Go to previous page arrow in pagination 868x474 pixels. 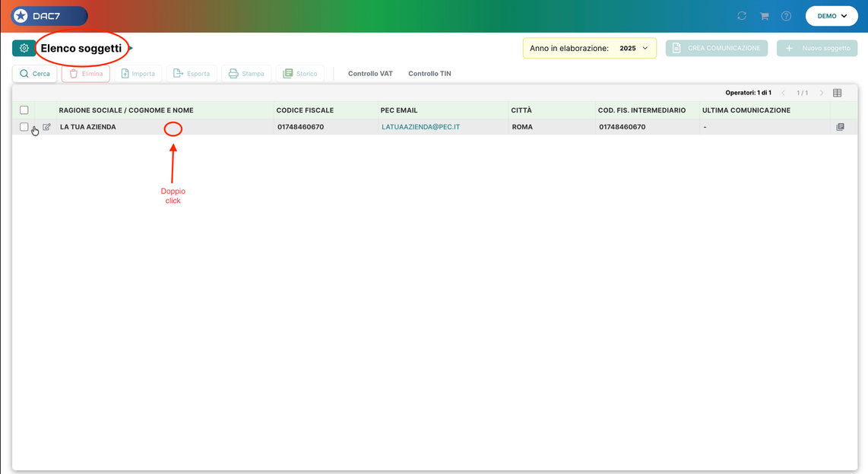tap(784, 93)
